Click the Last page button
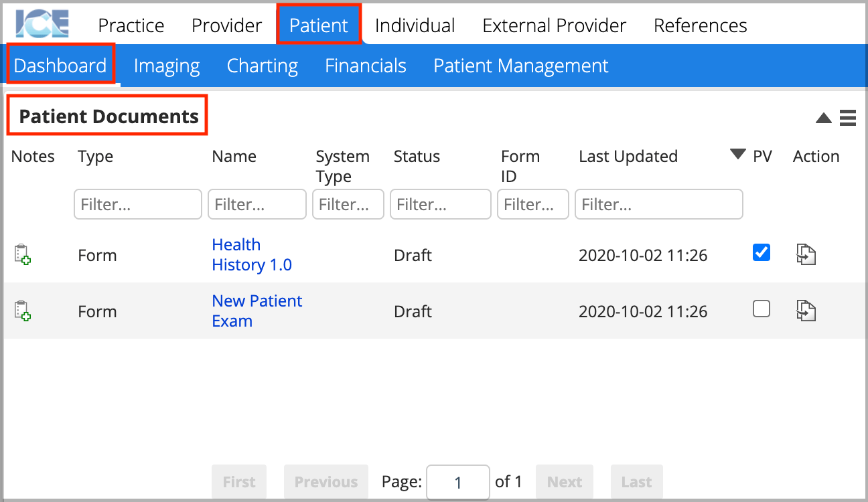868x502 pixels. click(x=636, y=482)
